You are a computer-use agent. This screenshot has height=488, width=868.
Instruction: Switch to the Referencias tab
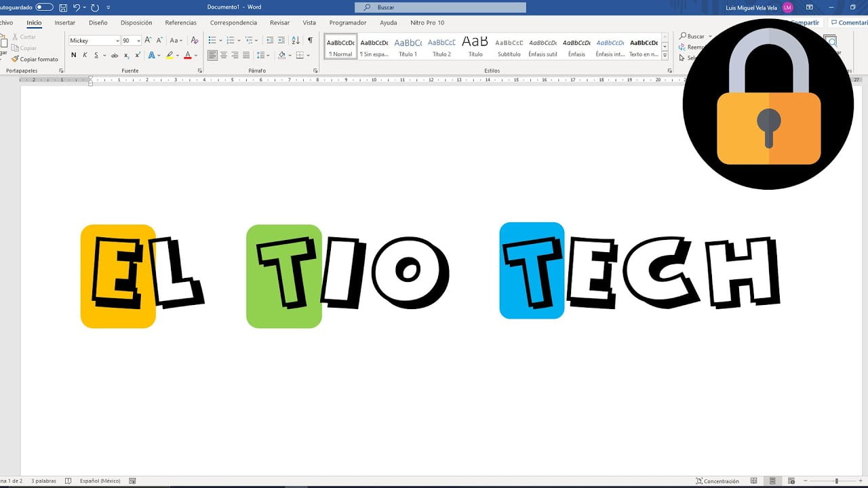(180, 22)
